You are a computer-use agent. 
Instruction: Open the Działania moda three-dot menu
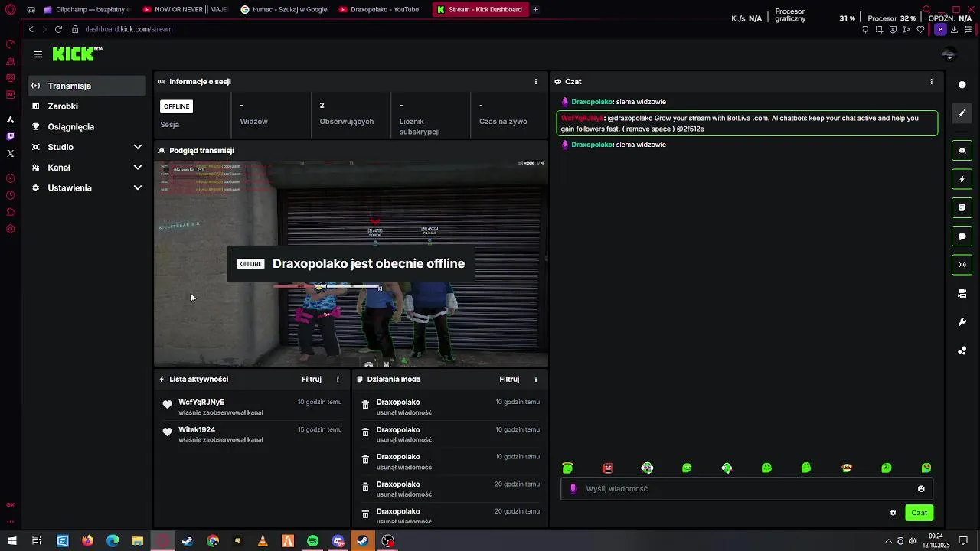pyautogui.click(x=535, y=380)
